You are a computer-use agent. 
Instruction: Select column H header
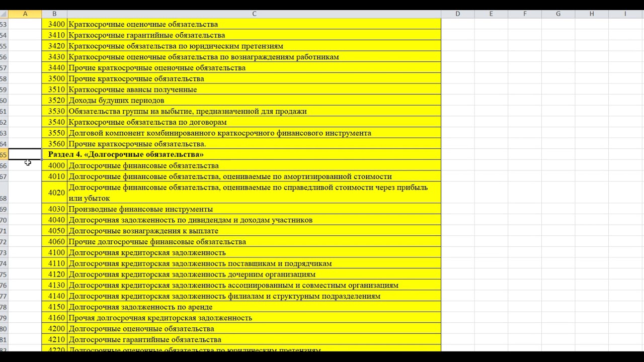(592, 14)
